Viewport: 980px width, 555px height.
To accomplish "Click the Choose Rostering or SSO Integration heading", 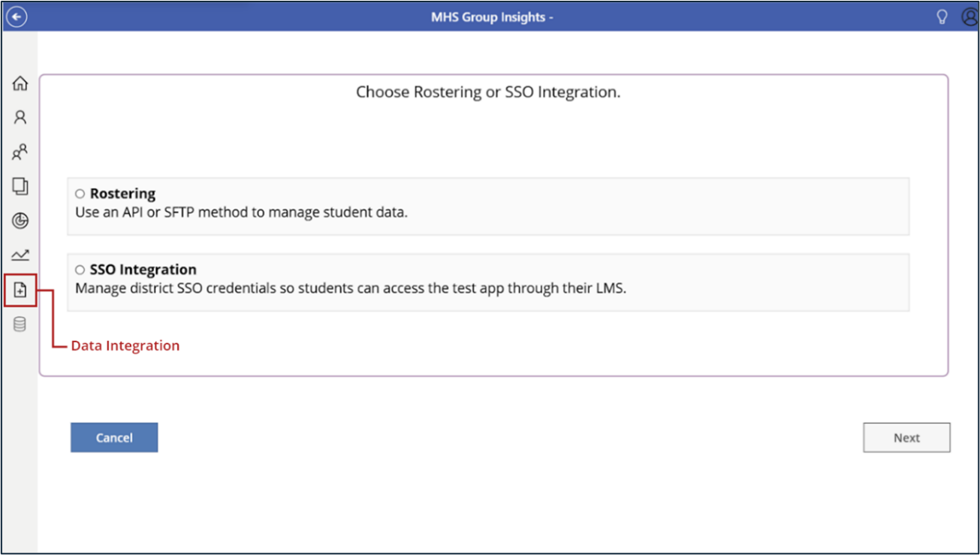I will [488, 92].
